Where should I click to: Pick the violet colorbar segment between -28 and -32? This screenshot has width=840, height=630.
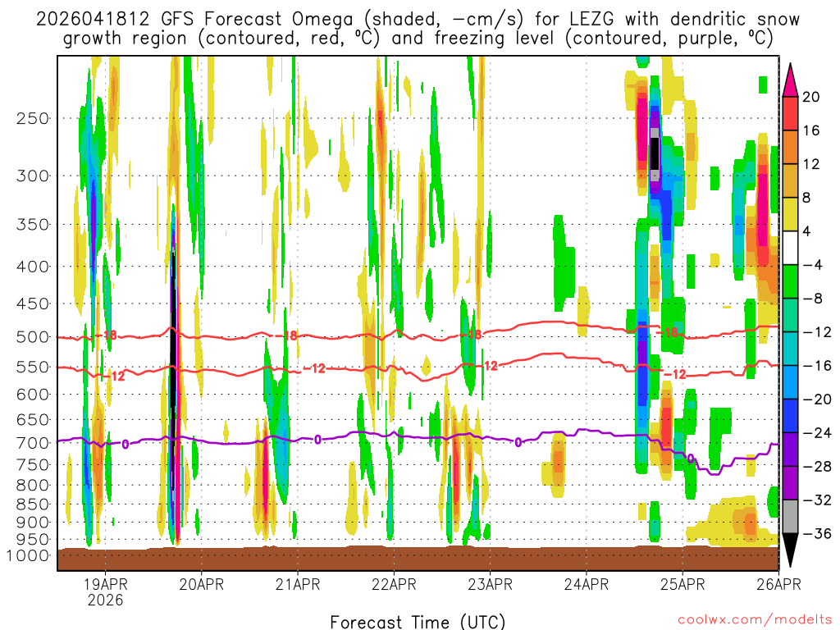coord(790,482)
